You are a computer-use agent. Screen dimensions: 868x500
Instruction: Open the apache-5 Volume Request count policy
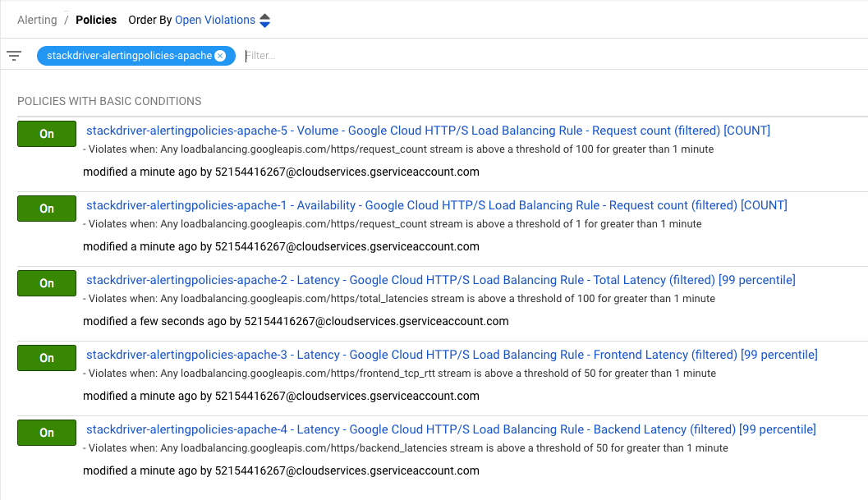click(x=427, y=130)
